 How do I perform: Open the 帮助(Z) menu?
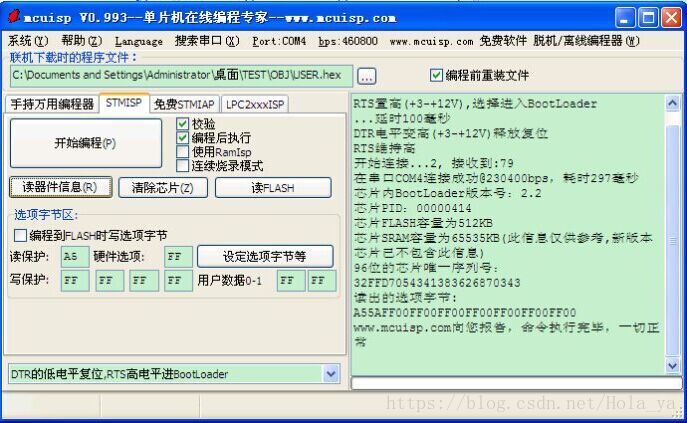(81, 41)
